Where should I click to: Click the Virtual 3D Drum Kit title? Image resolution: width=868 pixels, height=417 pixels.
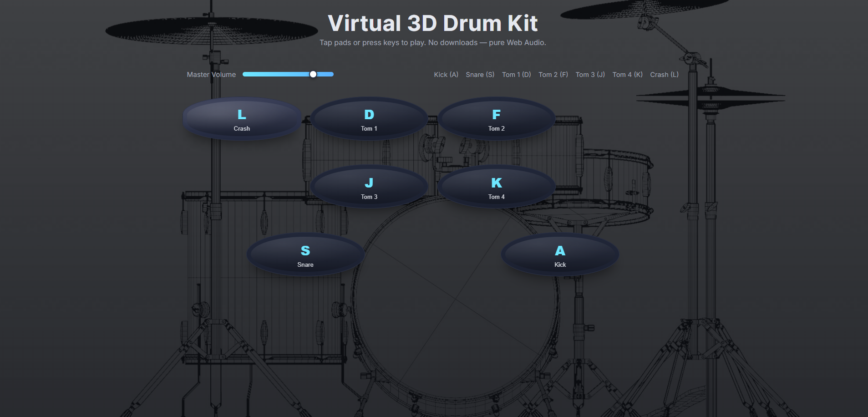pos(432,22)
